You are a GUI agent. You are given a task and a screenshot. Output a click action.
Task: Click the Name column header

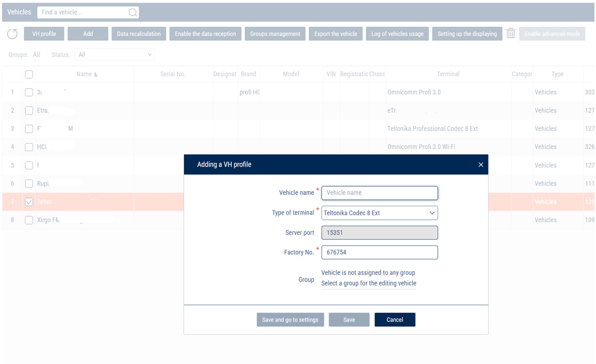tap(84, 74)
